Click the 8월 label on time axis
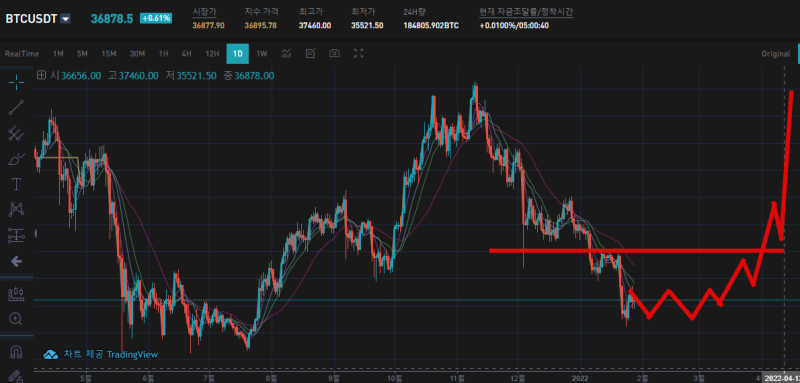Viewport: 800px width, 383px height. 272,378
